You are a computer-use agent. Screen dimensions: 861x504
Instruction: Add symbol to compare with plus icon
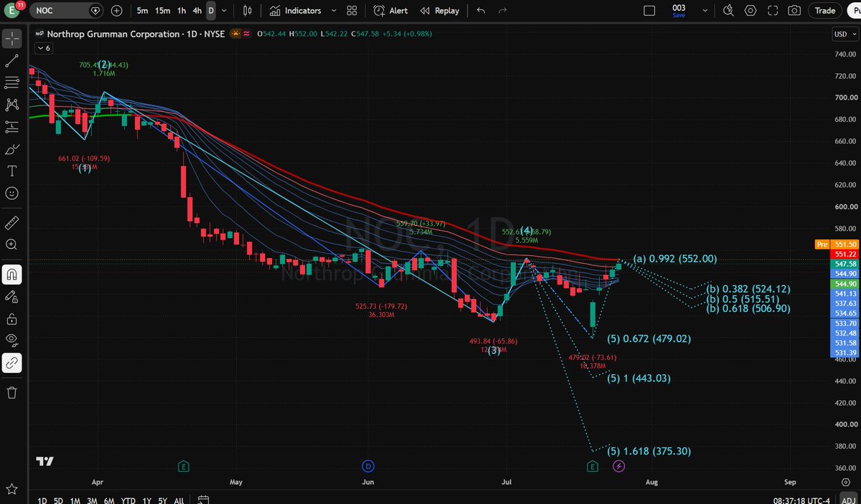(118, 11)
